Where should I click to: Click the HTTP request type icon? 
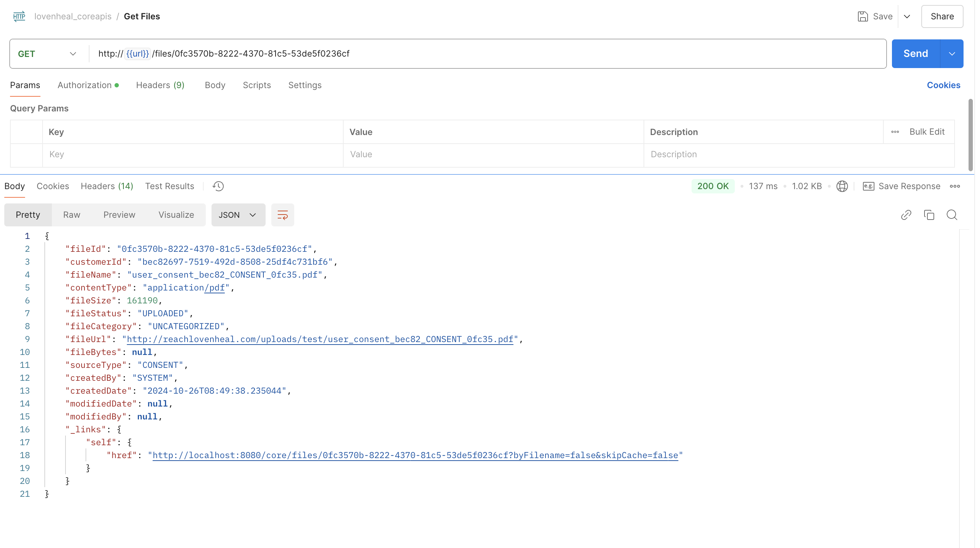[19, 16]
